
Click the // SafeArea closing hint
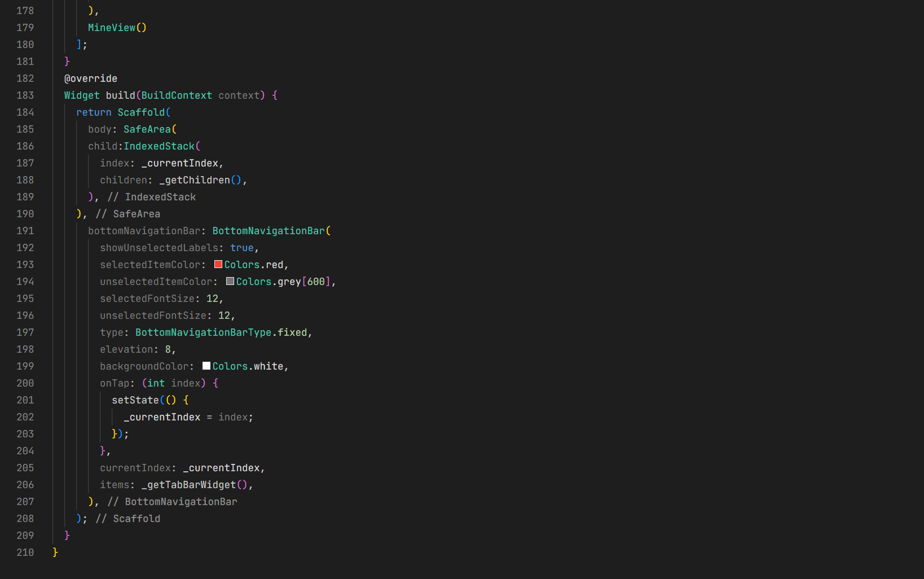pyautogui.click(x=128, y=214)
